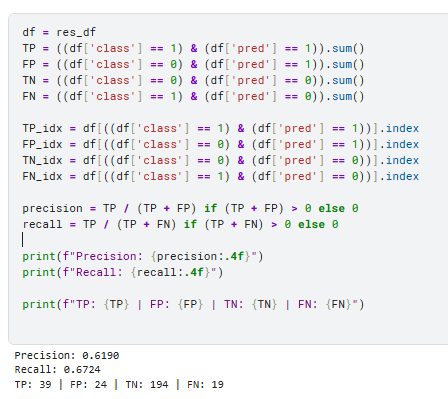Click the recall formula line
Screen dimensions: 448x399
[180, 224]
